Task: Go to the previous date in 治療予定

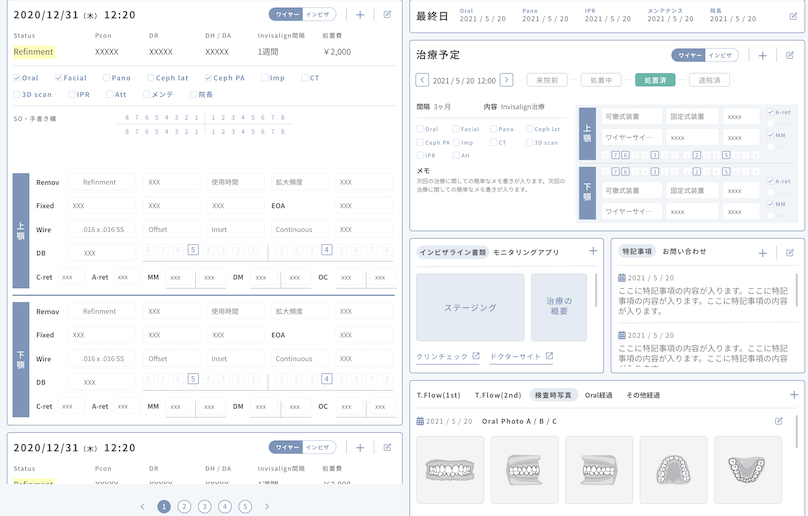Action: point(421,80)
